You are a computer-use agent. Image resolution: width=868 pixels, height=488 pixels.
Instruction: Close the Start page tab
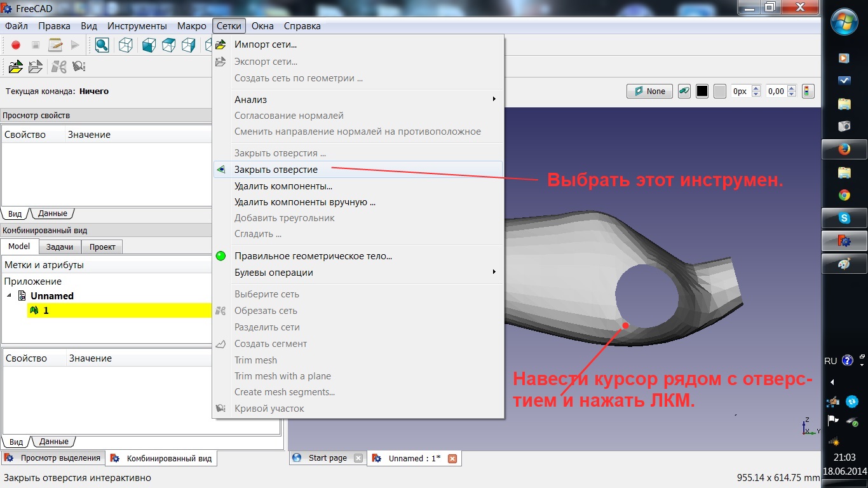tap(358, 458)
